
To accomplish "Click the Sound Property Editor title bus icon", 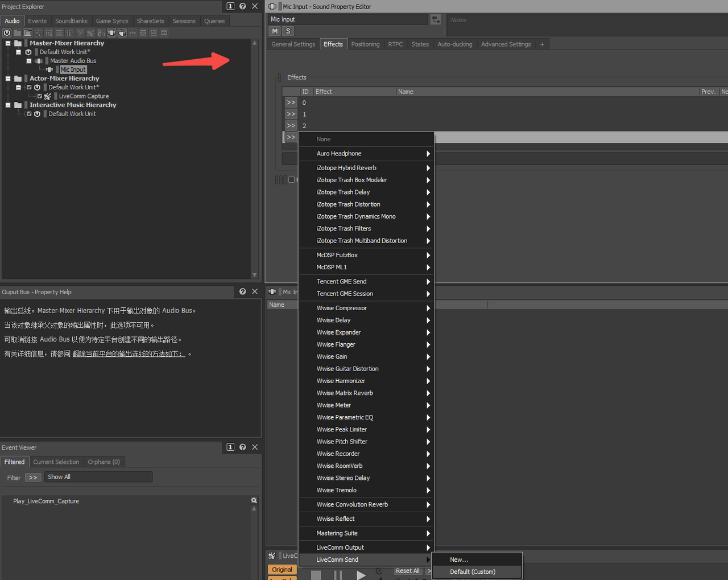I will pyautogui.click(x=272, y=6).
